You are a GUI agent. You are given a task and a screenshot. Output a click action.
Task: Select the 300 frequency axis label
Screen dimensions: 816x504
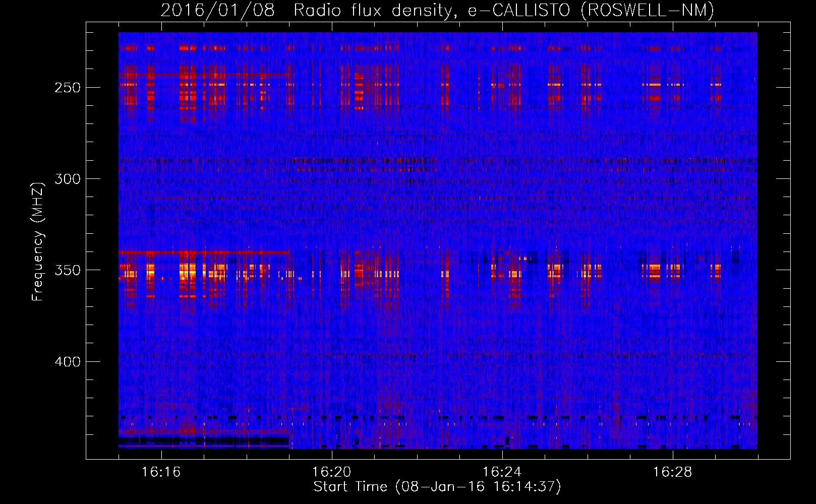click(x=68, y=179)
